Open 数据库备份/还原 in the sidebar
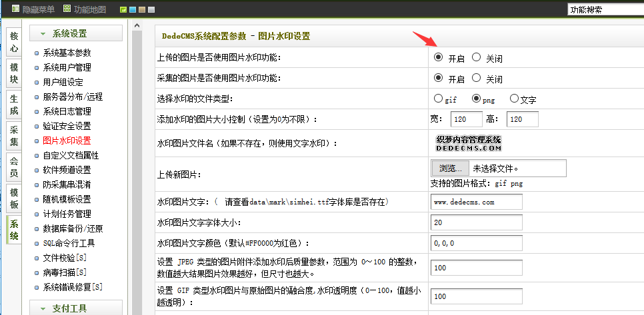The image size is (644, 315). click(71, 228)
